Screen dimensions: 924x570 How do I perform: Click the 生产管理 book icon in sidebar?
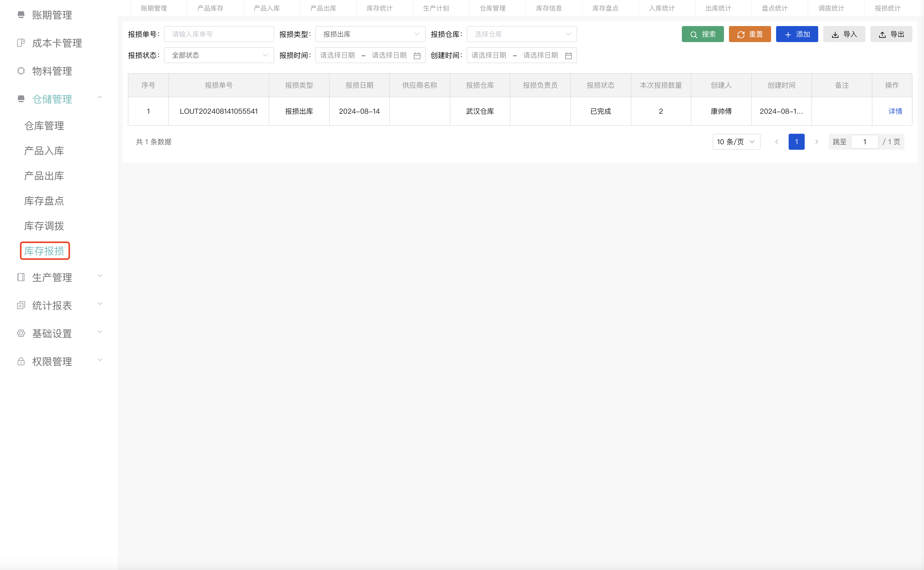coord(21,277)
